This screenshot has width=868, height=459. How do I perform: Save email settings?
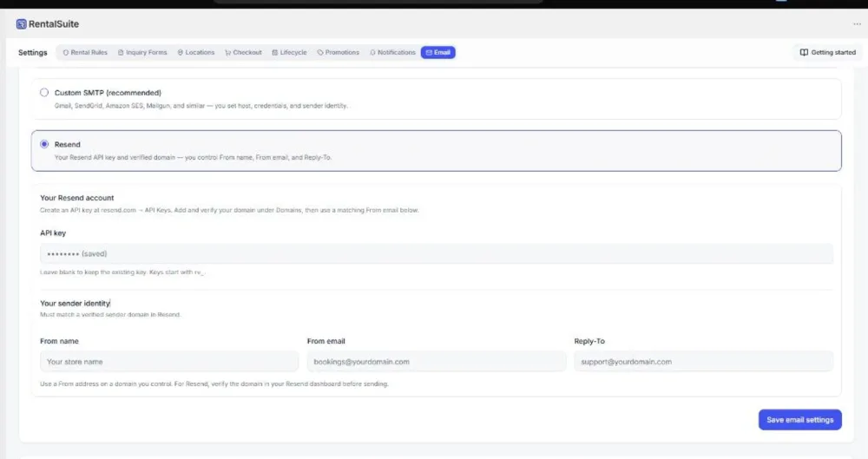pyautogui.click(x=800, y=420)
